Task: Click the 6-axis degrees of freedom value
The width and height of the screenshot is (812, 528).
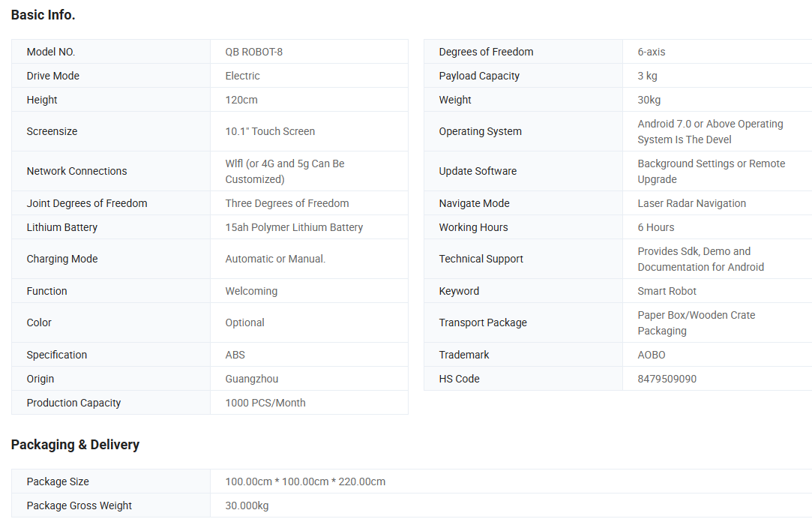Action: 651,52
